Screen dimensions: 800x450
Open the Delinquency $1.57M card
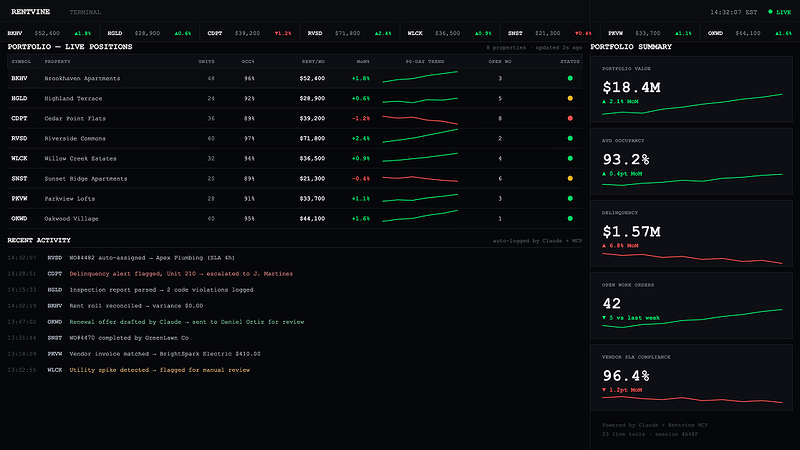(691, 234)
